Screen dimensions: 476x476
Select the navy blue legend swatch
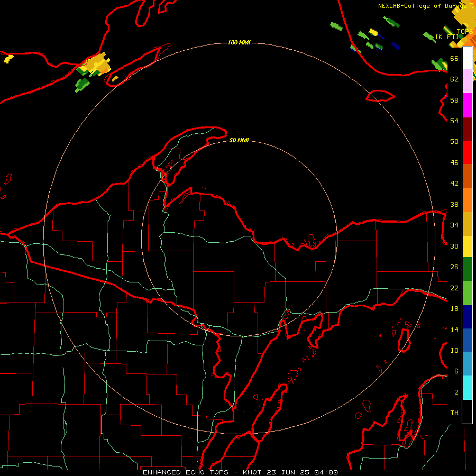(x=467, y=317)
